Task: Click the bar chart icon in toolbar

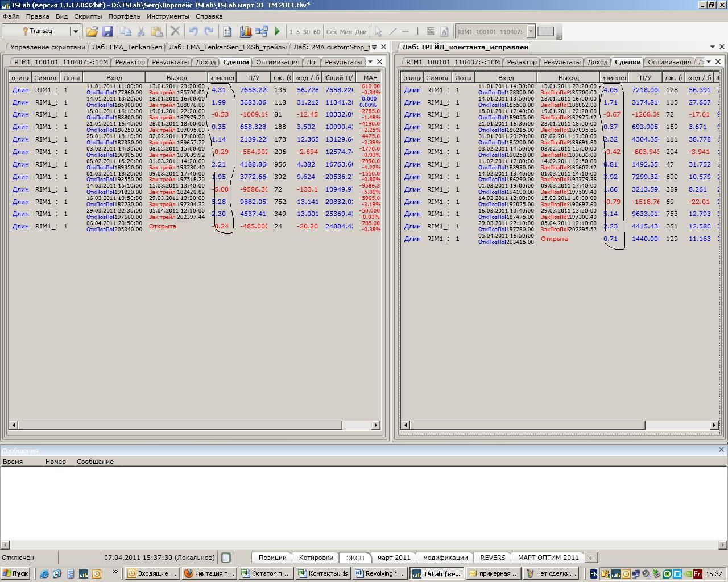Action: coord(246,32)
